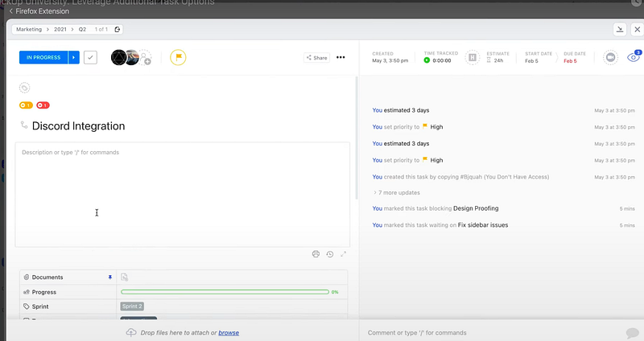Open the yellow priority flag
The height and width of the screenshot is (341, 644).
[x=178, y=57]
